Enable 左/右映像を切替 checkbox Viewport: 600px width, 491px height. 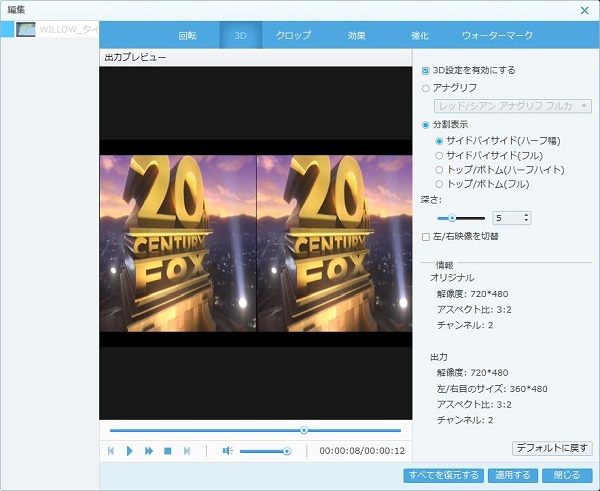(426, 237)
